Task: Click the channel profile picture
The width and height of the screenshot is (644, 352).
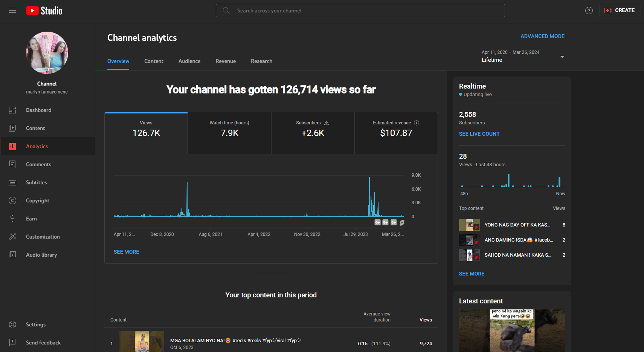Action: 47,53
